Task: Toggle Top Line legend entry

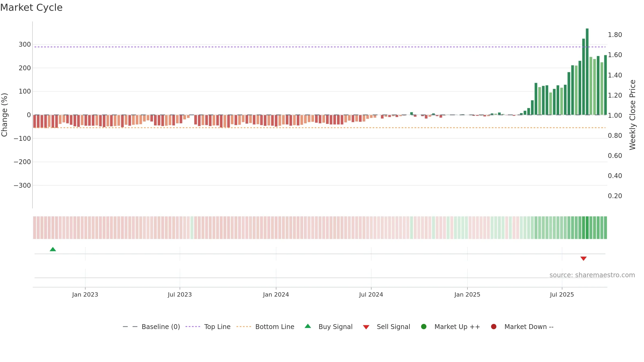Action: click(x=208, y=327)
